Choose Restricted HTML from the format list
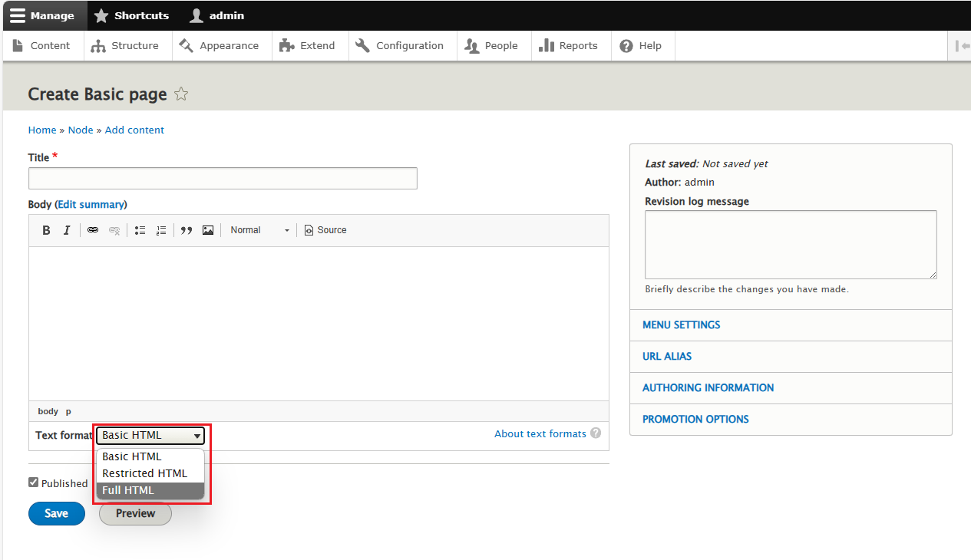Screen dimensions: 971x560 [x=150, y=473]
